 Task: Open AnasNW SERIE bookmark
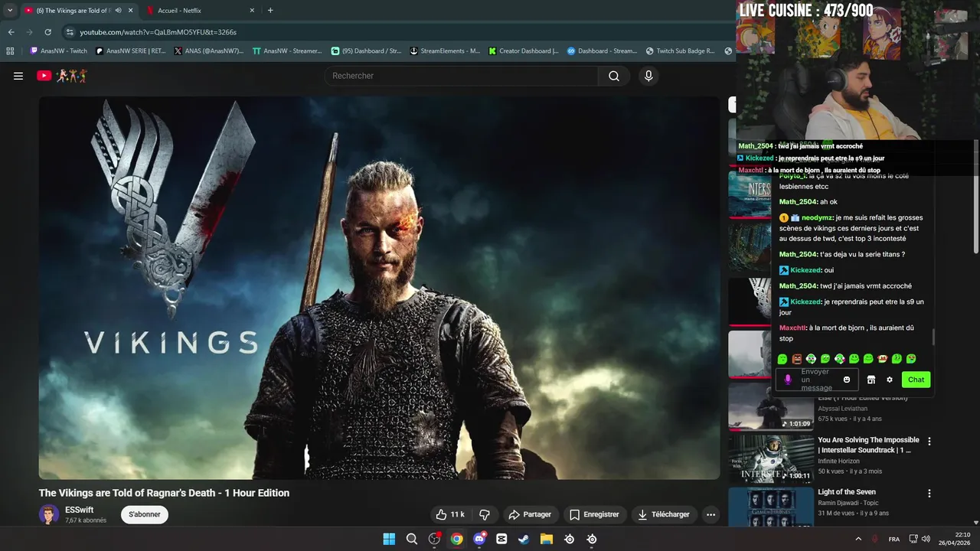click(x=131, y=51)
